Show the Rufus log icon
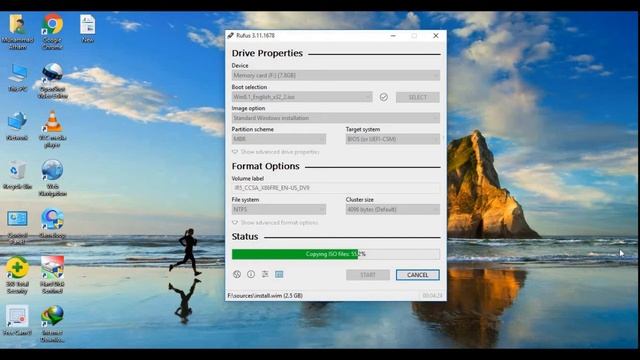The image size is (640, 360). [279, 274]
